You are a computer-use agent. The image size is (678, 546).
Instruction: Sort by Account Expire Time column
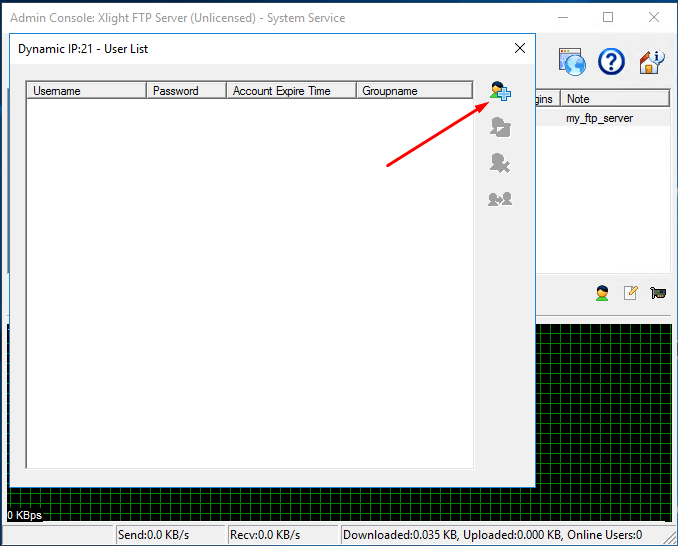coord(291,91)
